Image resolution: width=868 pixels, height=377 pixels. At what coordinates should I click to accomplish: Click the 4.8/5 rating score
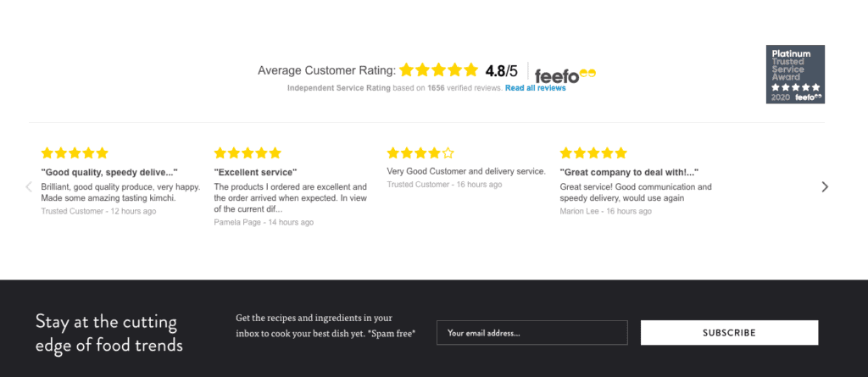(502, 71)
